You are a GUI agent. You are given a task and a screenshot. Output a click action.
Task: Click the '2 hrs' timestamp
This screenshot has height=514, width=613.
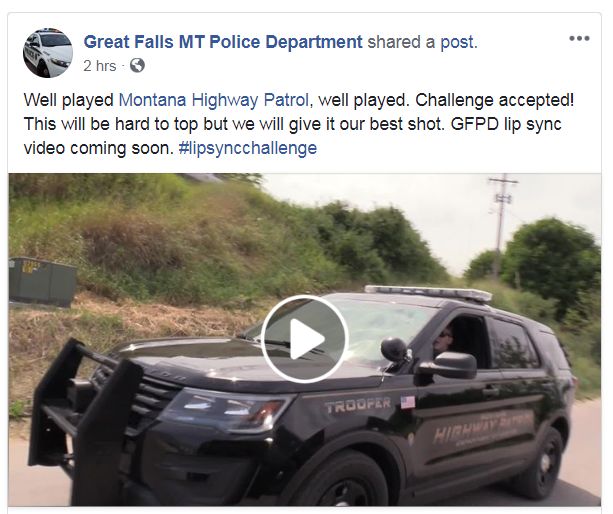tap(99, 66)
